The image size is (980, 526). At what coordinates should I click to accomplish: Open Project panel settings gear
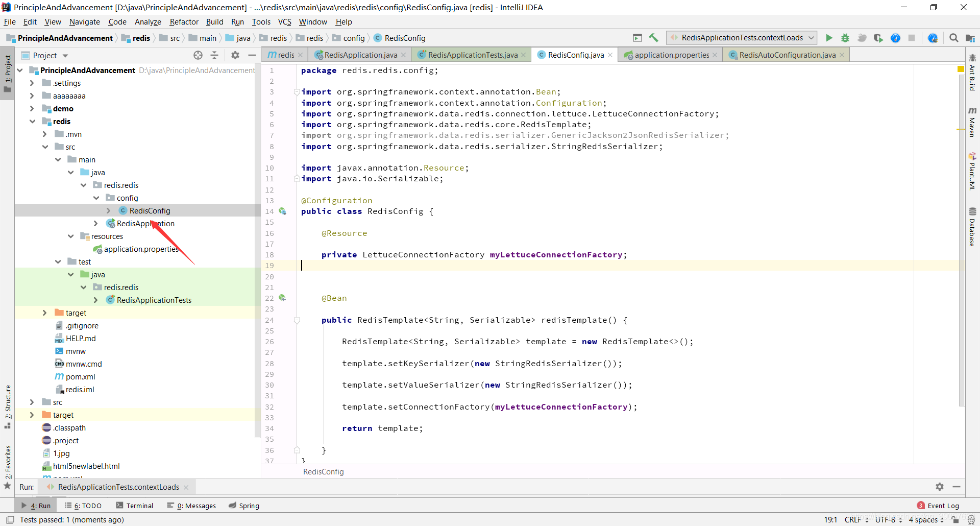(x=235, y=55)
